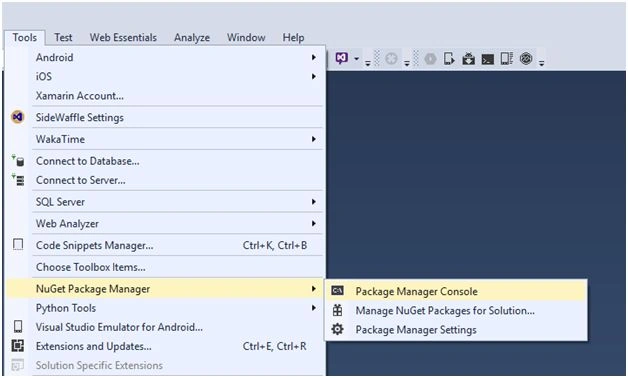Click the rightmost toolbar overflow options arrow
The image size is (628, 378).
pos(541,63)
